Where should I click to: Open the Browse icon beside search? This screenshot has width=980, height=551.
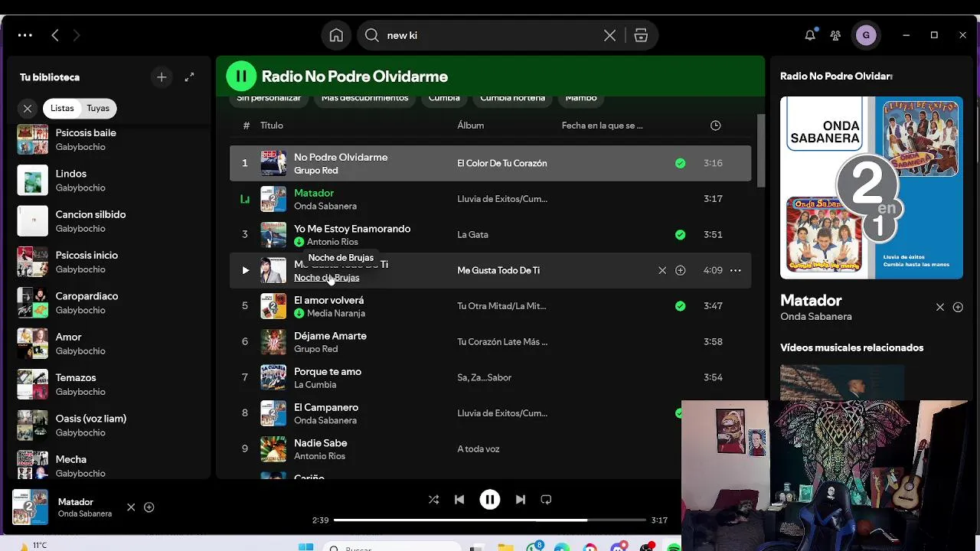pos(641,35)
